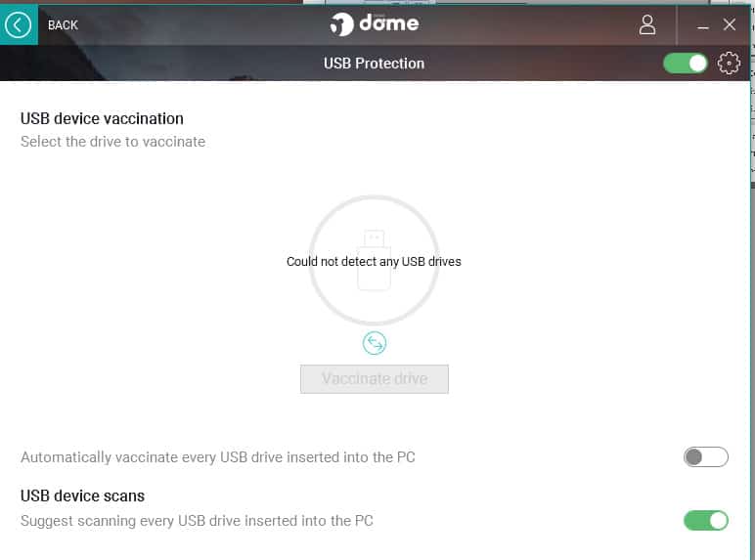
Task: Click the USB device vaccination heading
Action: click(x=102, y=119)
